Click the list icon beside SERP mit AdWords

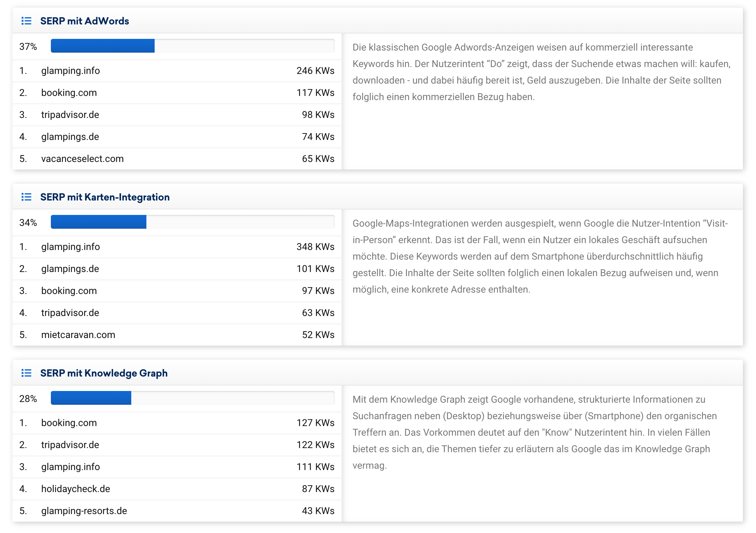(x=26, y=21)
